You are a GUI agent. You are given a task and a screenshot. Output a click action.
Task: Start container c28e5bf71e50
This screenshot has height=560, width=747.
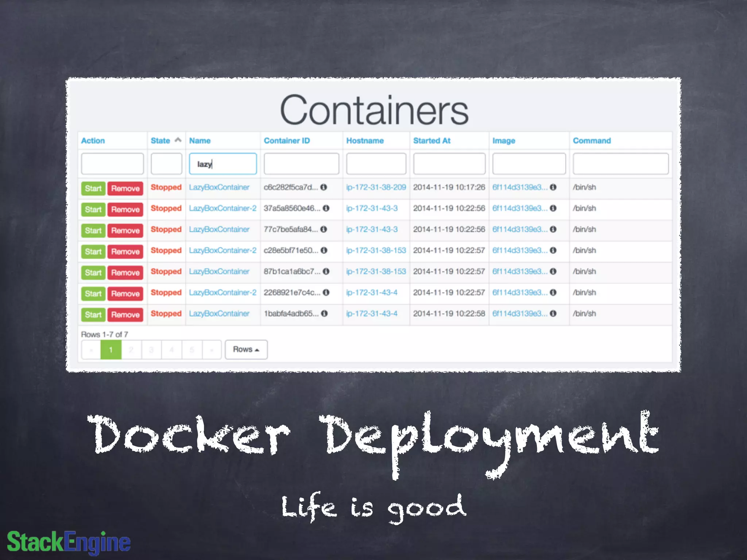(93, 252)
